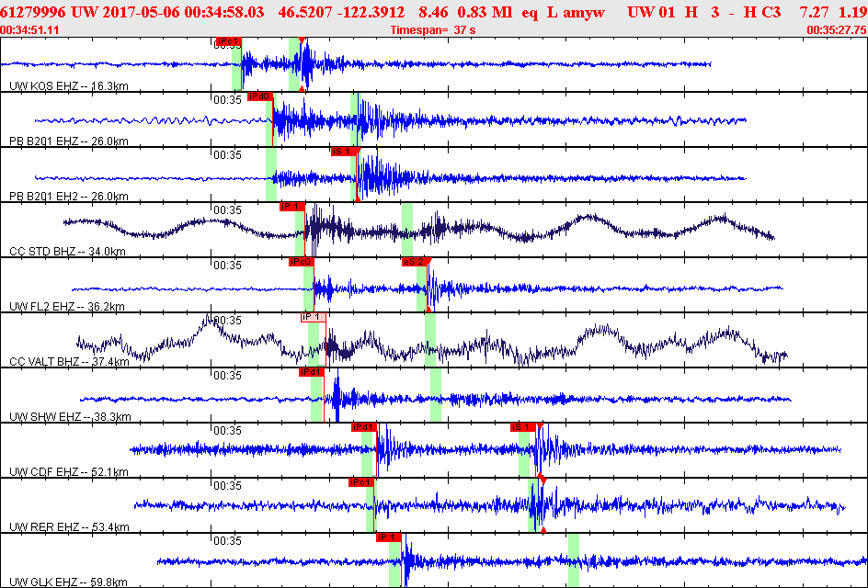Screen dimensions: 868x588
Task: Click the start time 00:34:51.11
Action: [30, 30]
